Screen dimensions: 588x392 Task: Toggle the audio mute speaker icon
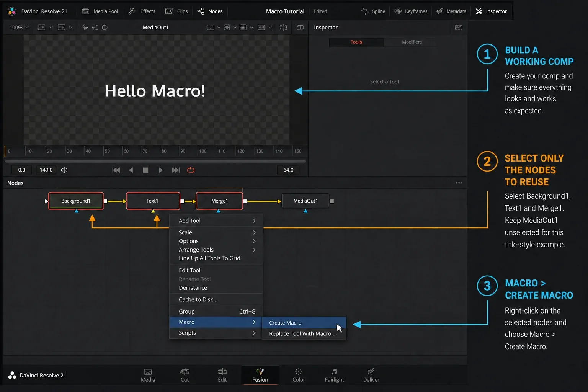[x=64, y=170]
